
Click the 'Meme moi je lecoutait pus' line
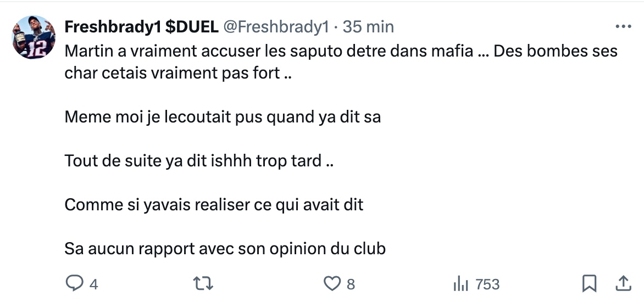pyautogui.click(x=223, y=118)
